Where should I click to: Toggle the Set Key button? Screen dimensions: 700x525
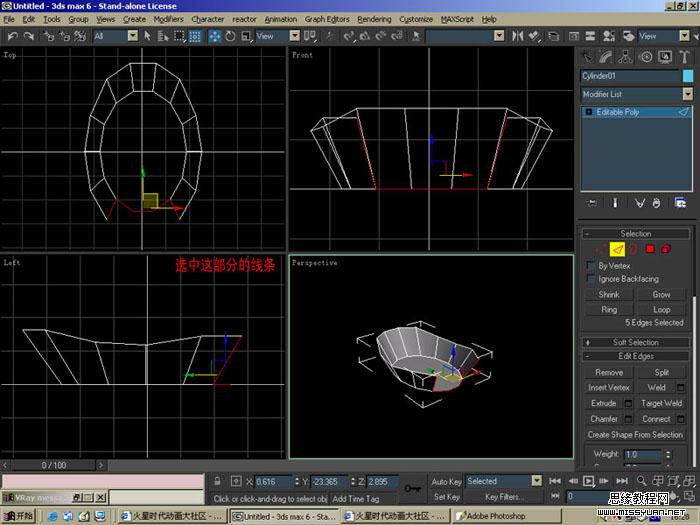(446, 496)
